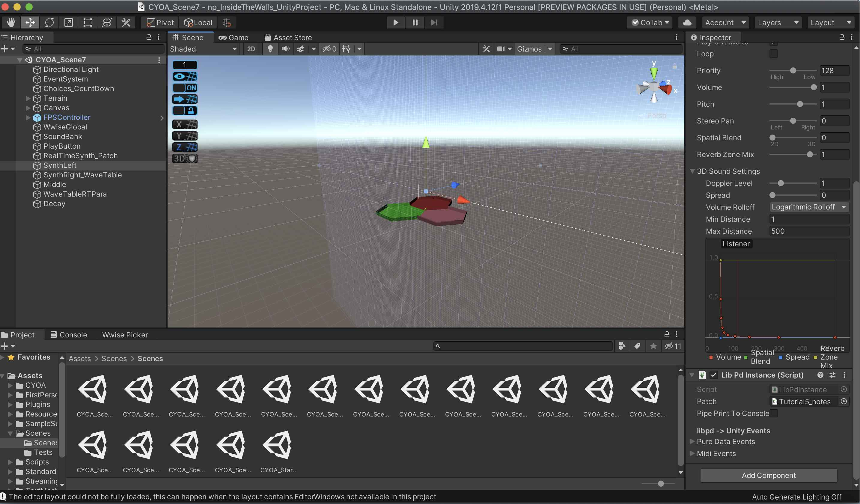
Task: Toggle scene grid visibility icon
Action: [x=346, y=49]
